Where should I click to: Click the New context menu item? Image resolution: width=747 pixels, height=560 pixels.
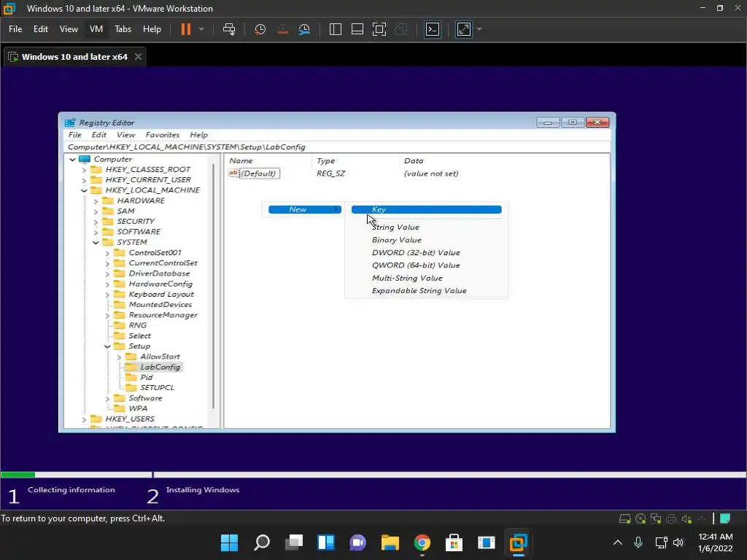point(305,209)
